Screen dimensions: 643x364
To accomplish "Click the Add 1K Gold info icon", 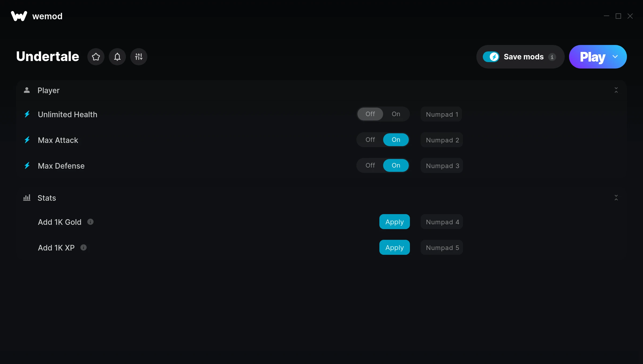I will coord(91,222).
